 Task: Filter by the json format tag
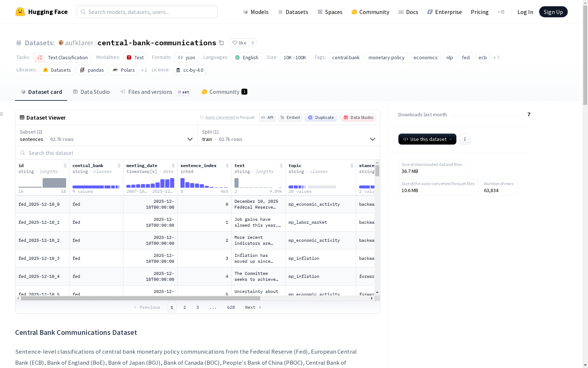click(186, 57)
